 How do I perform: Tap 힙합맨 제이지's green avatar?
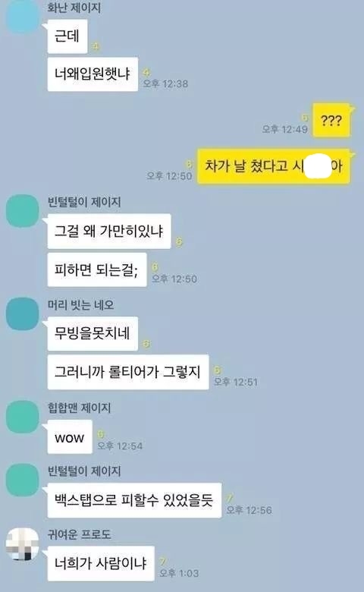coord(22,417)
